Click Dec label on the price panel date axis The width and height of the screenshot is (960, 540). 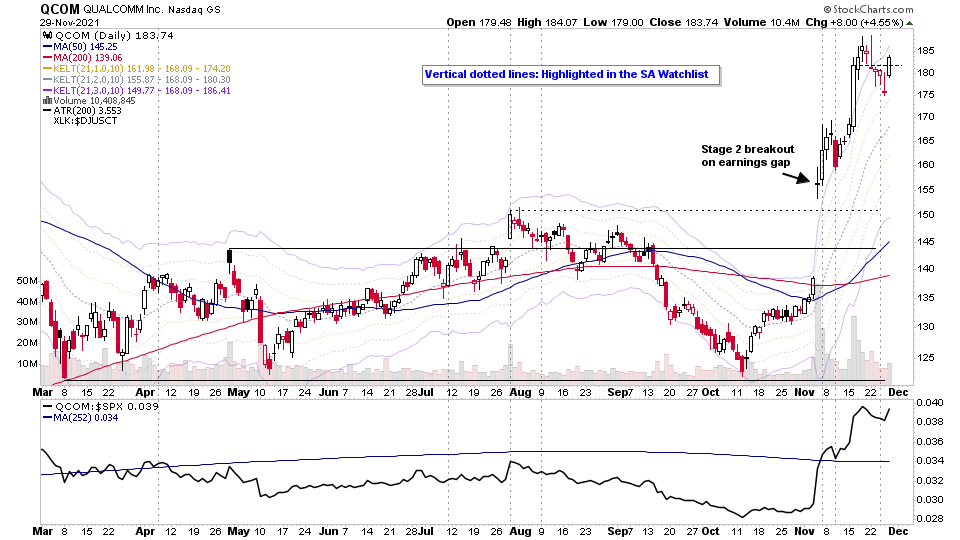(898, 392)
